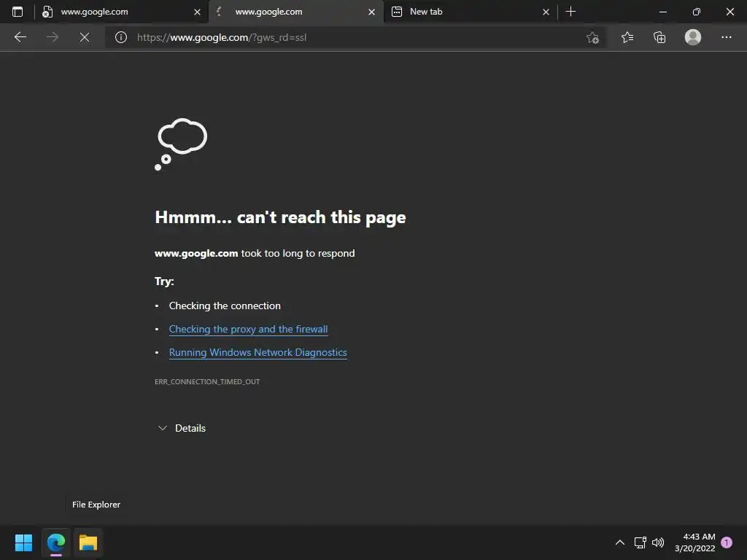This screenshot has width=747, height=560.
Task: Open Checking the proxy and the firewall link
Action: coord(248,329)
